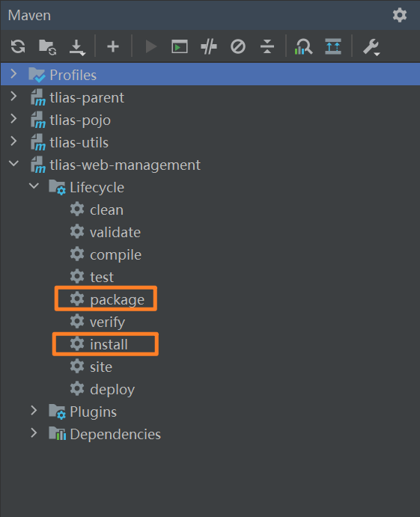Click Reload All Maven Projects icon
Screen dimensions: 420x517
(x=18, y=46)
